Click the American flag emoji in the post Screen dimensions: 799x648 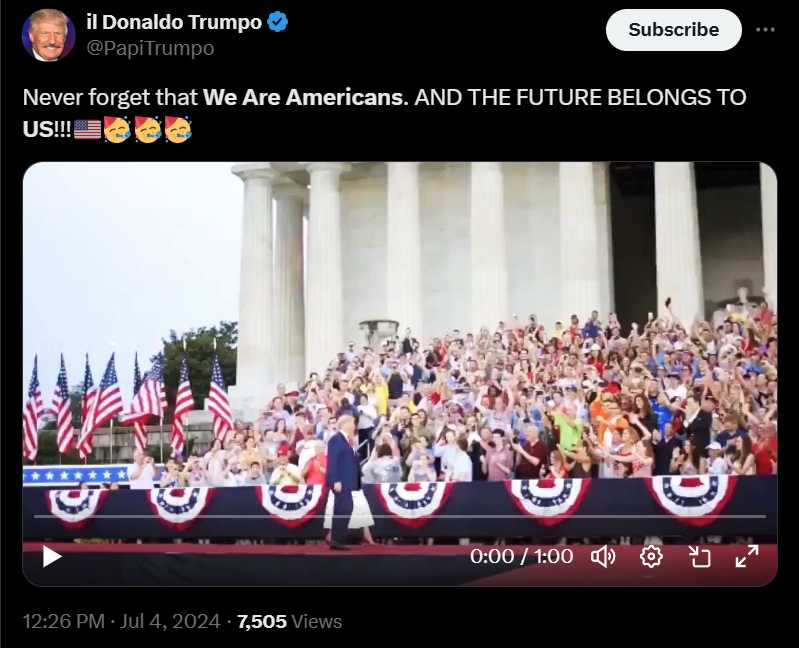point(88,129)
